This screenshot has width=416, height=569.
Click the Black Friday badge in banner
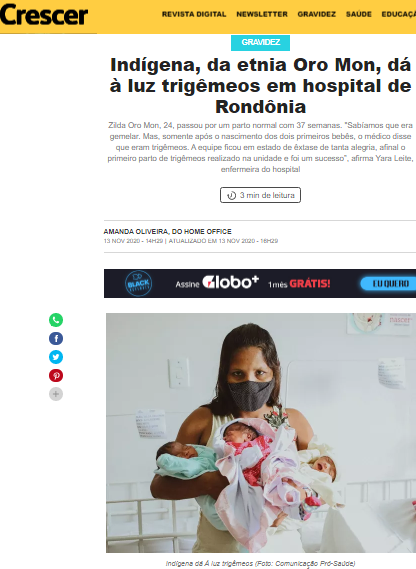(x=138, y=283)
